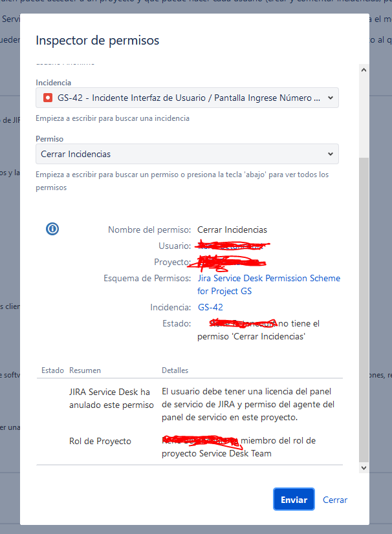Screen dimensions: 392x534
Task: Click the 'Esquema de Permisos:' label
Action: click(x=147, y=278)
